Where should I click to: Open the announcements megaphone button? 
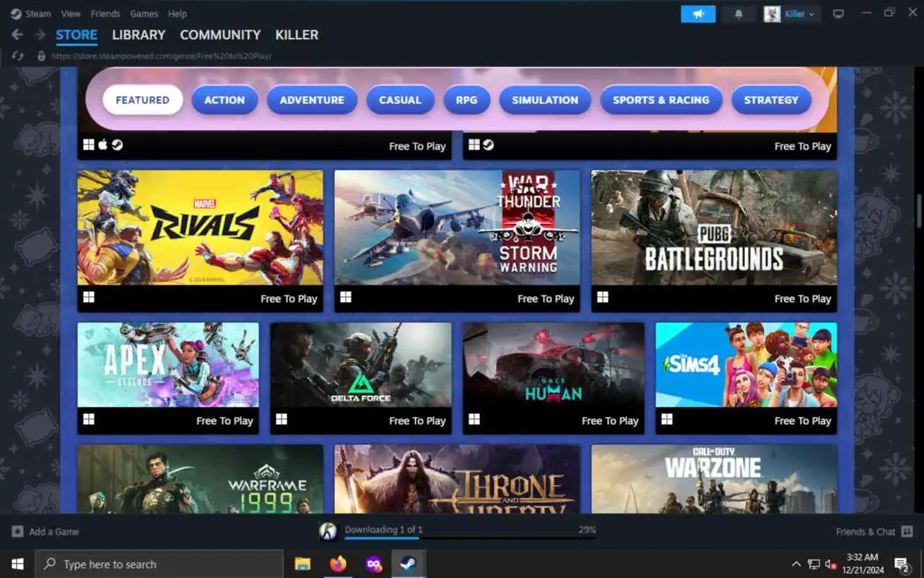(698, 14)
